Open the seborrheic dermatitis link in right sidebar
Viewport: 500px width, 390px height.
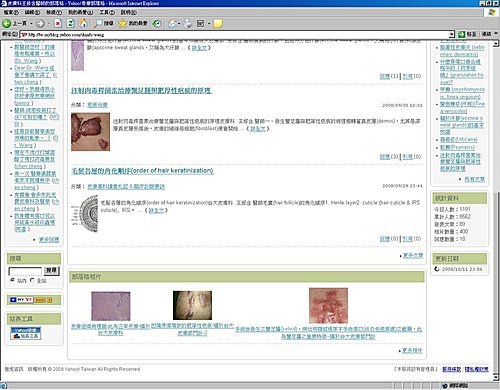tap(462, 51)
